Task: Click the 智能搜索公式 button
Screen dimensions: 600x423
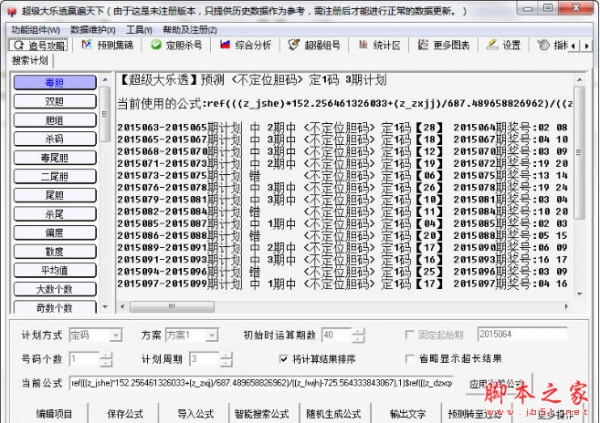Action: 262,413
